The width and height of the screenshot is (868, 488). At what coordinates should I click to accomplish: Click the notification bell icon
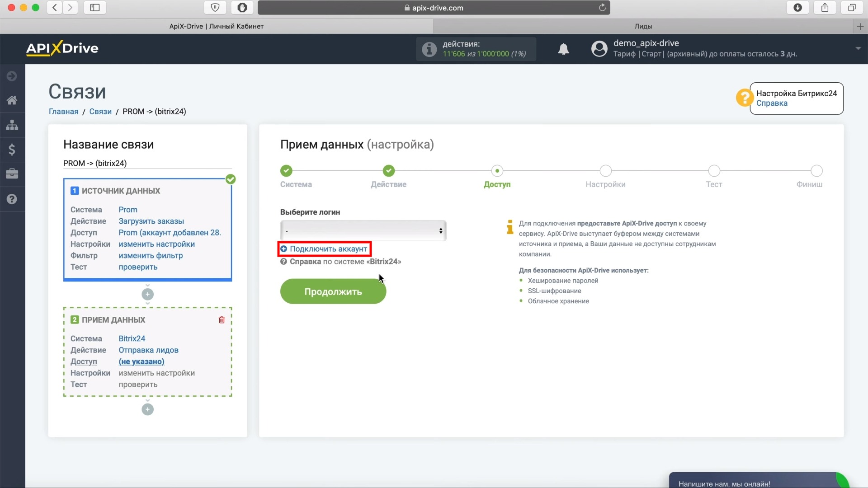coord(563,49)
